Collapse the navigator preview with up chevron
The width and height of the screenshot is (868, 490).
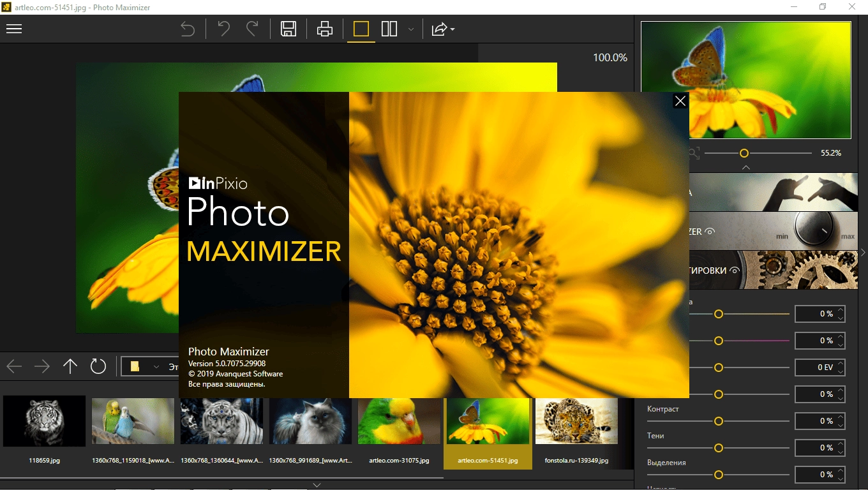tap(745, 167)
